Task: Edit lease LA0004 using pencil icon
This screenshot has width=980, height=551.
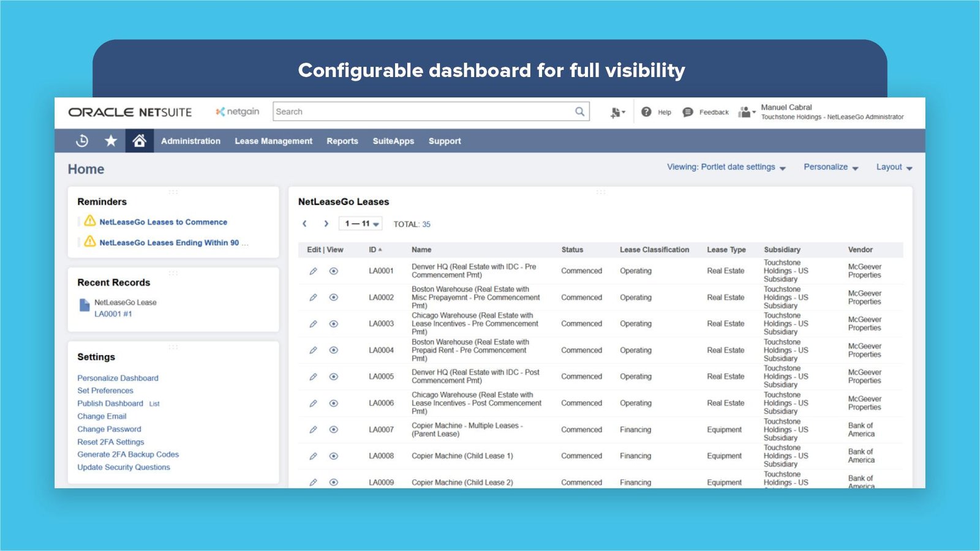Action: [x=313, y=350]
